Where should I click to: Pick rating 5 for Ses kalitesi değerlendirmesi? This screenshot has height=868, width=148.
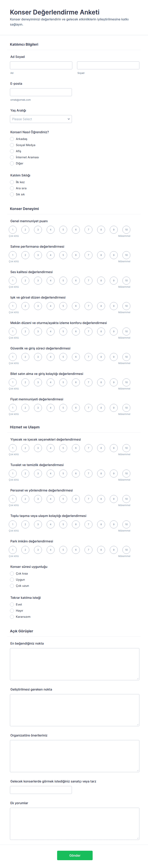click(63, 281)
